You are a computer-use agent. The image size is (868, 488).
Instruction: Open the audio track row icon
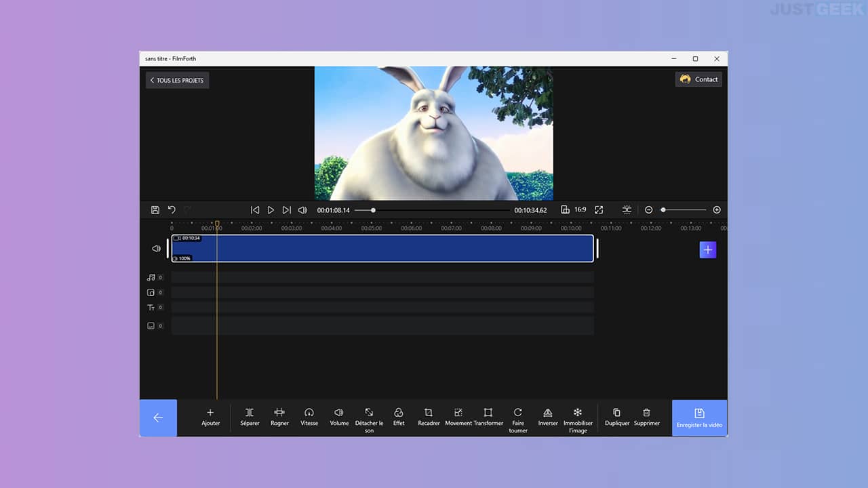[x=151, y=277]
